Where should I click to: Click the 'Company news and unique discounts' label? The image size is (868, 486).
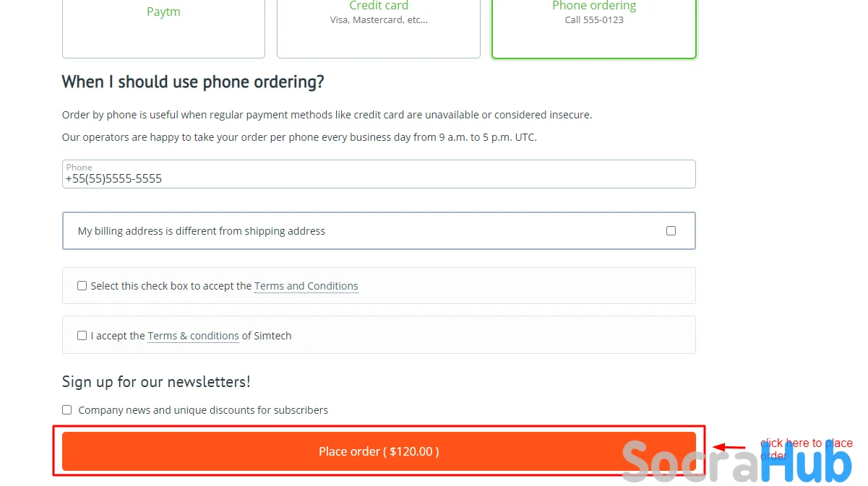pos(203,410)
